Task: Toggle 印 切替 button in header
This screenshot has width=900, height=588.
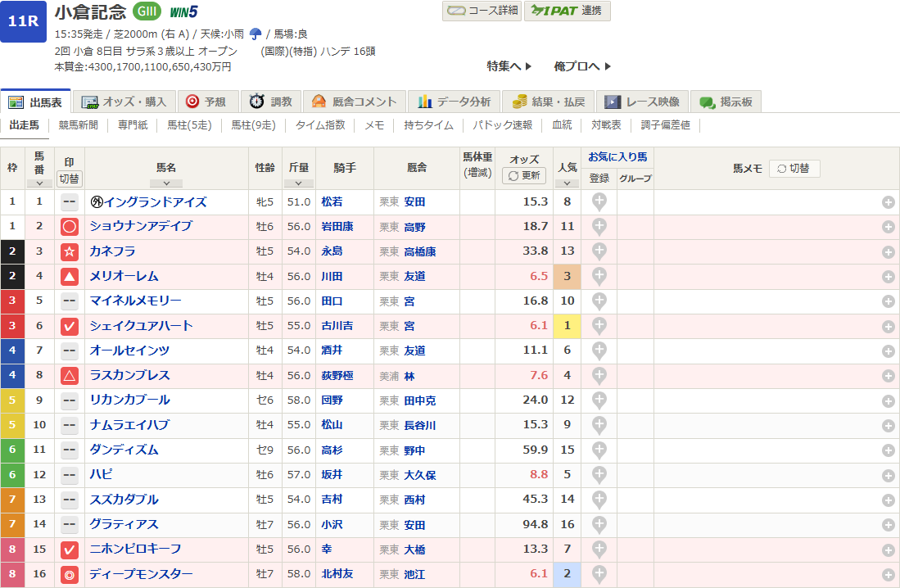Action: pyautogui.click(x=70, y=179)
